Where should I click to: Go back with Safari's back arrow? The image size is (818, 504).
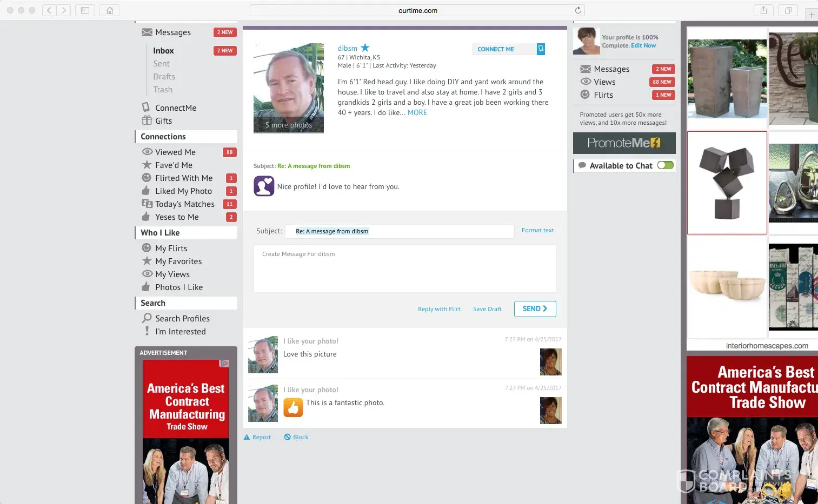click(49, 10)
